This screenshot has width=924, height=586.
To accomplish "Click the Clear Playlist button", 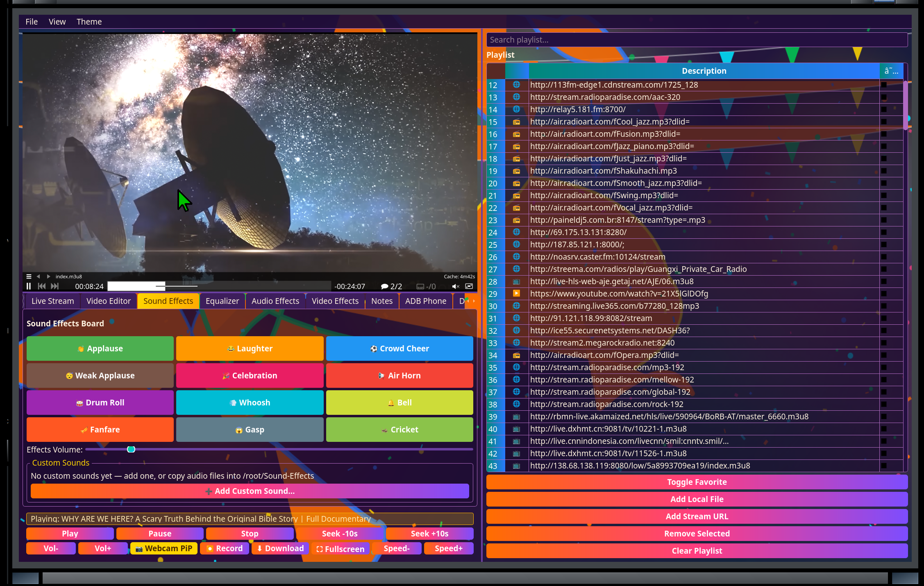I will (697, 551).
